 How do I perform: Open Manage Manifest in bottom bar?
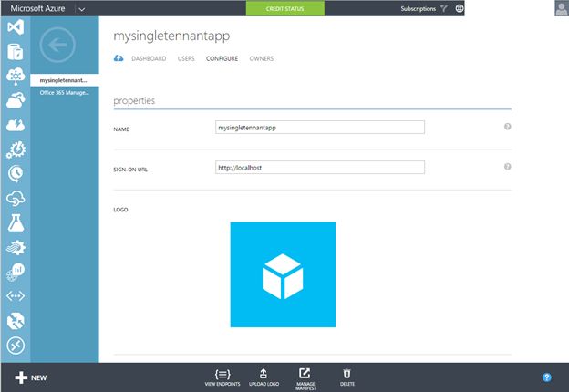pos(305,379)
